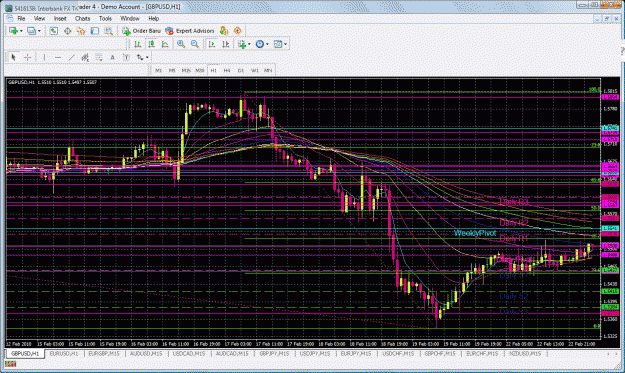Zoom out of the chart
625x373 pixels.
point(195,44)
